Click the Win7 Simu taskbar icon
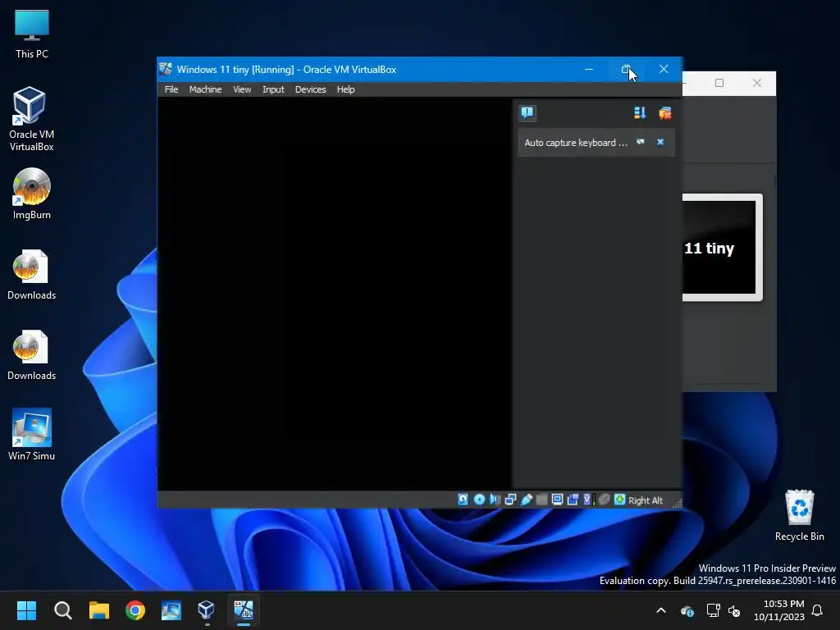The height and width of the screenshot is (630, 840). click(171, 610)
